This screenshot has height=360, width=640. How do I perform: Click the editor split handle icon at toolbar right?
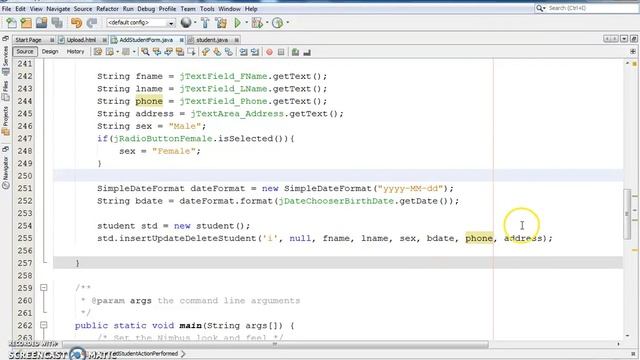pos(633,51)
